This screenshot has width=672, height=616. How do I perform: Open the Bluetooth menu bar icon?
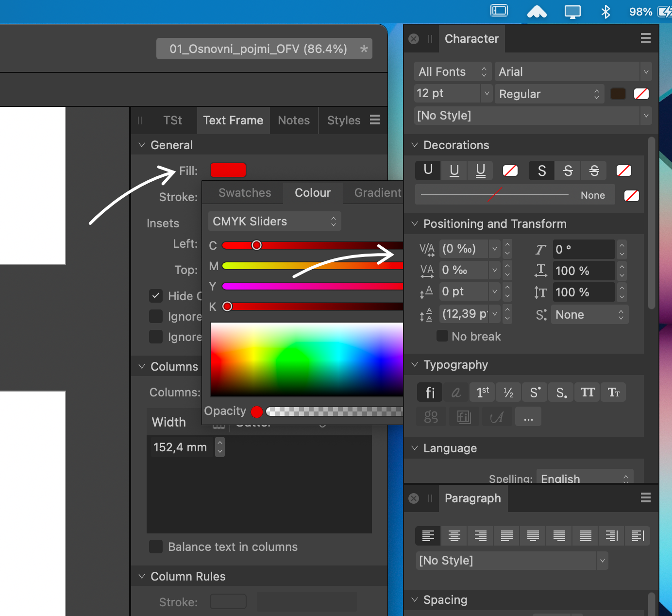[x=605, y=12]
